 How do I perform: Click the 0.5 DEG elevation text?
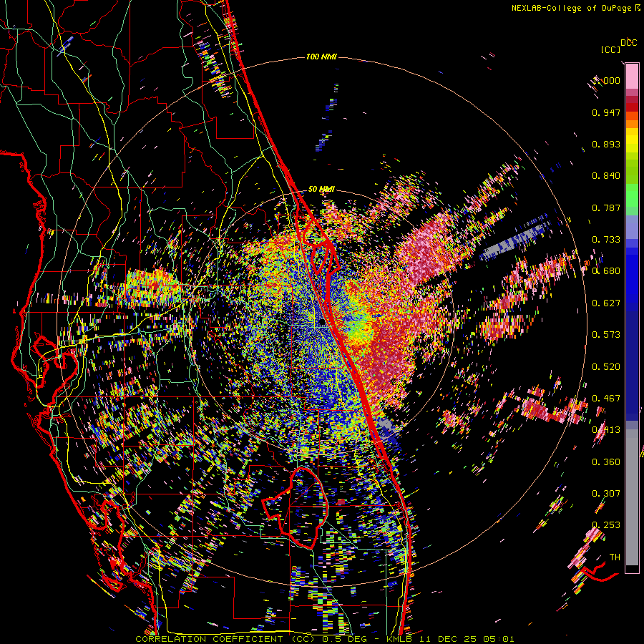coord(345,639)
